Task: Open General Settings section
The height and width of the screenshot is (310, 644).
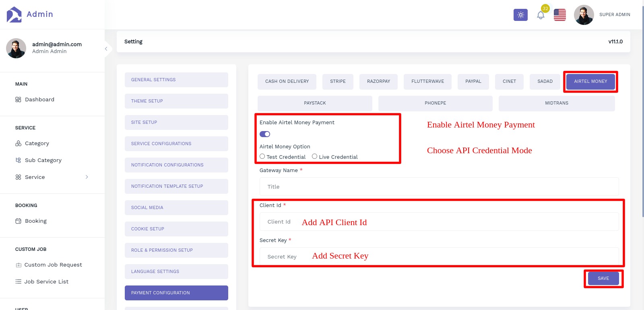Action: tap(176, 80)
